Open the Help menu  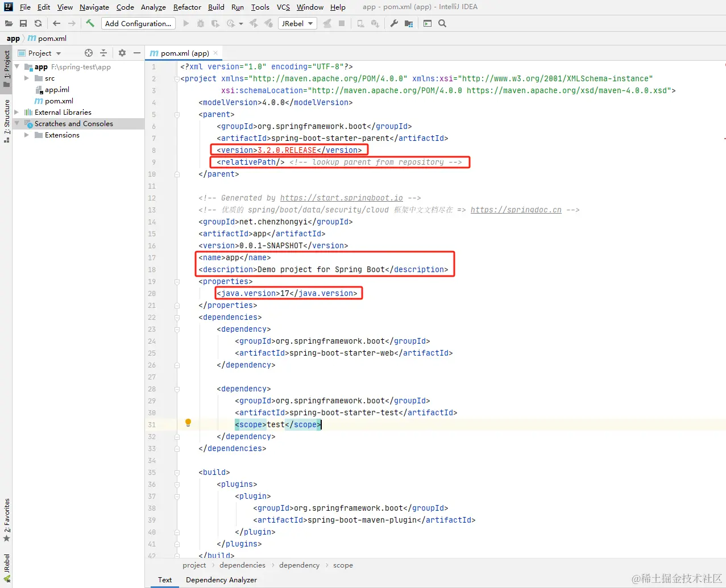tap(338, 7)
